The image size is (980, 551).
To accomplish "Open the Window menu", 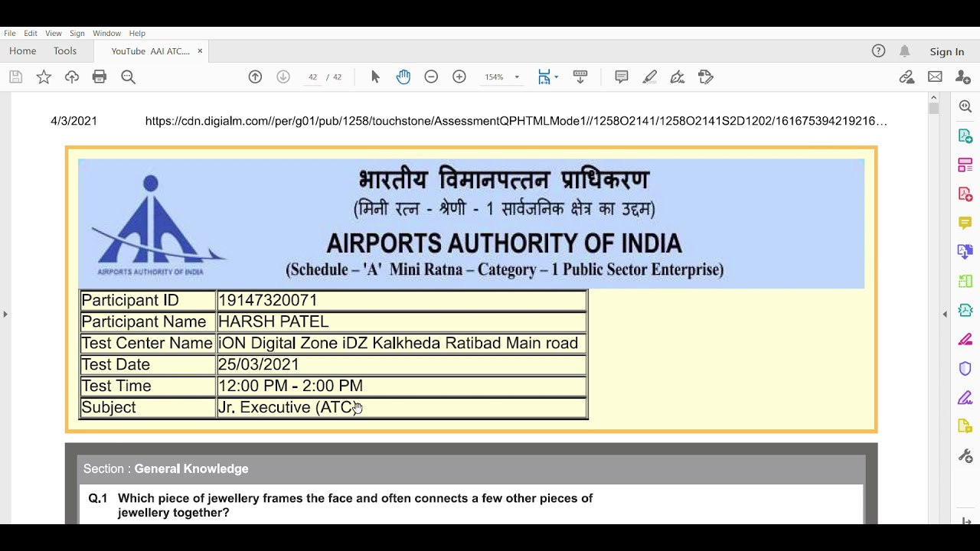I will pos(107,34).
